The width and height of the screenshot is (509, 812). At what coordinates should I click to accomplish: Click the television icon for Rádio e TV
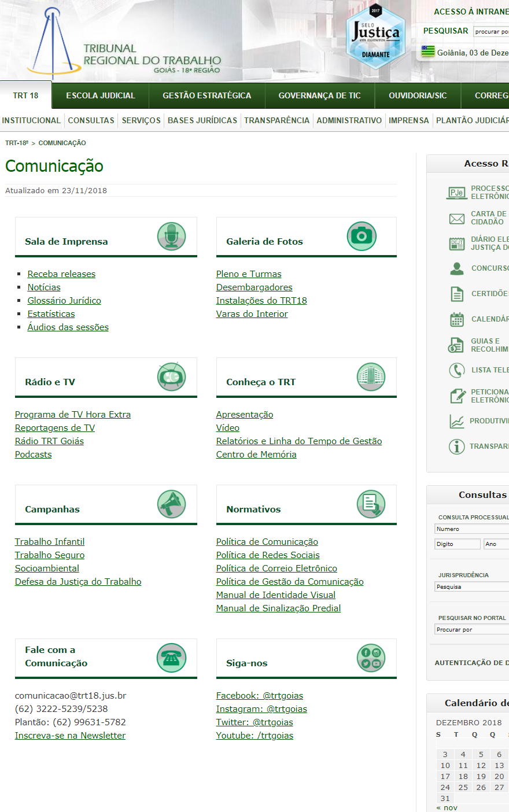(171, 377)
